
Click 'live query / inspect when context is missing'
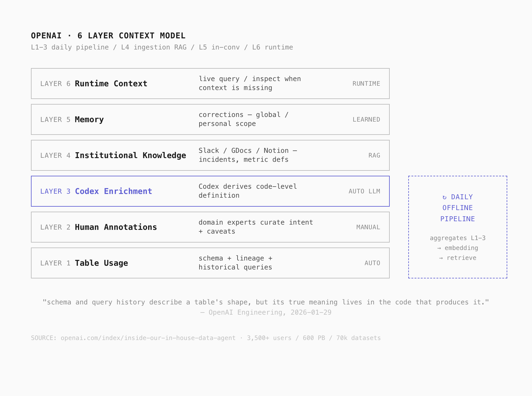(x=250, y=83)
